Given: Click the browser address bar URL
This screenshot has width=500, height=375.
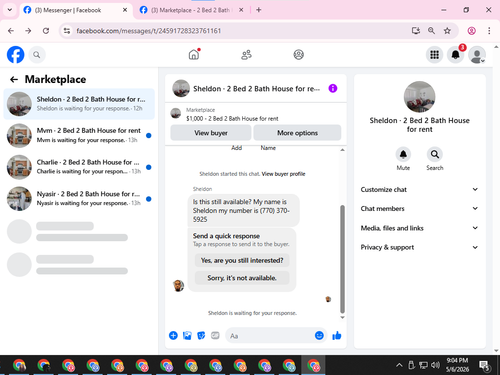Looking at the screenshot, I should tap(149, 31).
